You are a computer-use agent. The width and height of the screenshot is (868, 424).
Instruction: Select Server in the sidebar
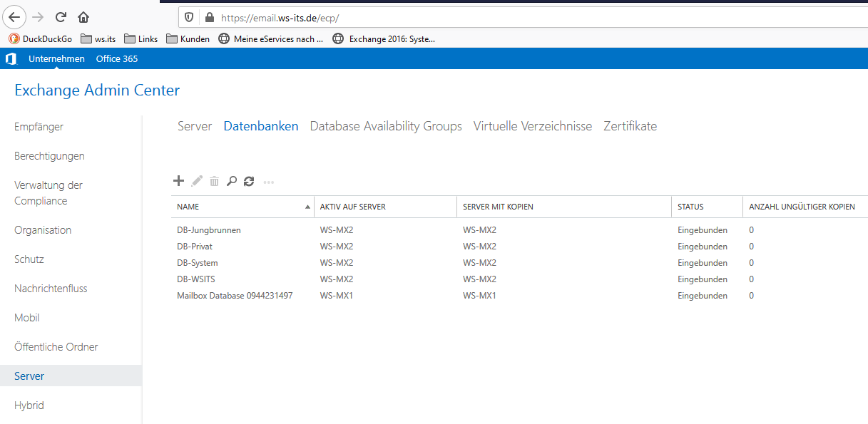pyautogui.click(x=71, y=376)
